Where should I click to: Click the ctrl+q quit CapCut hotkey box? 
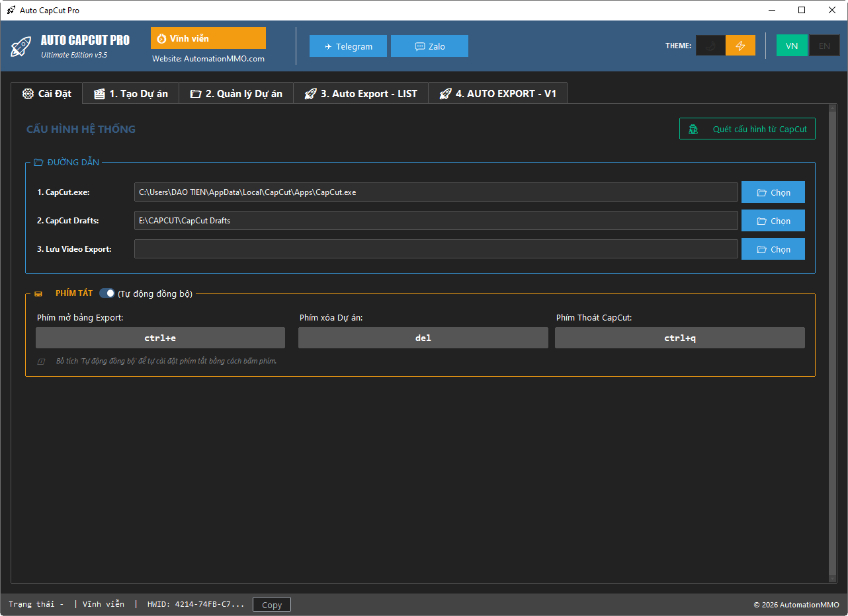pos(680,338)
